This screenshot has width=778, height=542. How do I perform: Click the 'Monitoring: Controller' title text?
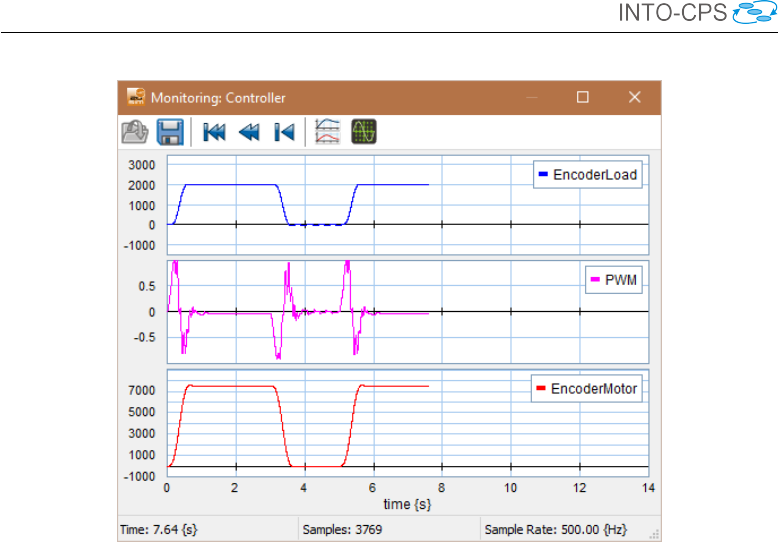tap(218, 98)
